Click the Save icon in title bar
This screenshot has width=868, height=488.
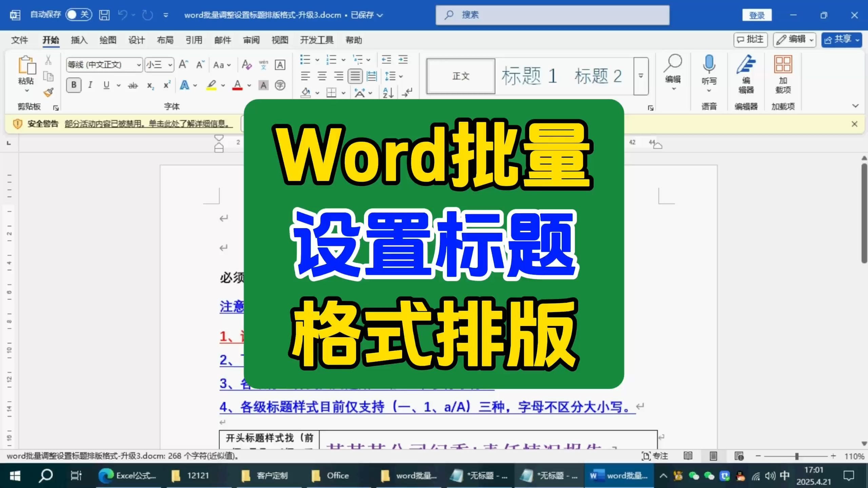[x=104, y=15]
